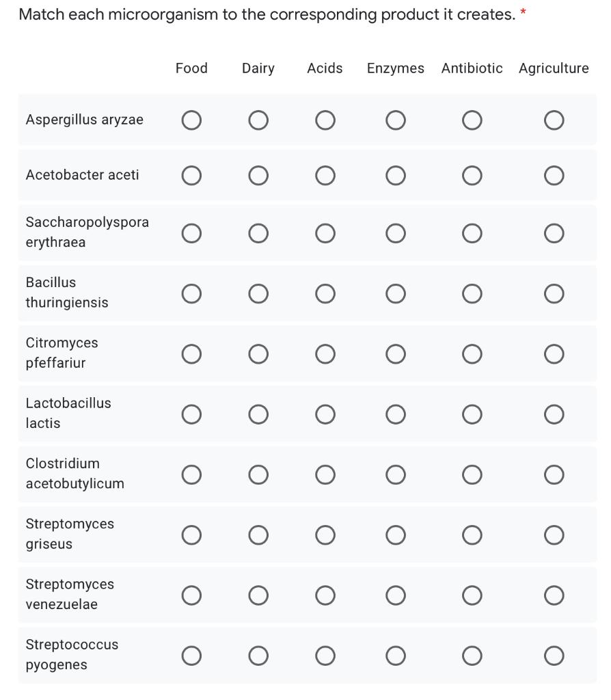Select Dairy for Saccharopolyspora erythraea

tap(258, 232)
